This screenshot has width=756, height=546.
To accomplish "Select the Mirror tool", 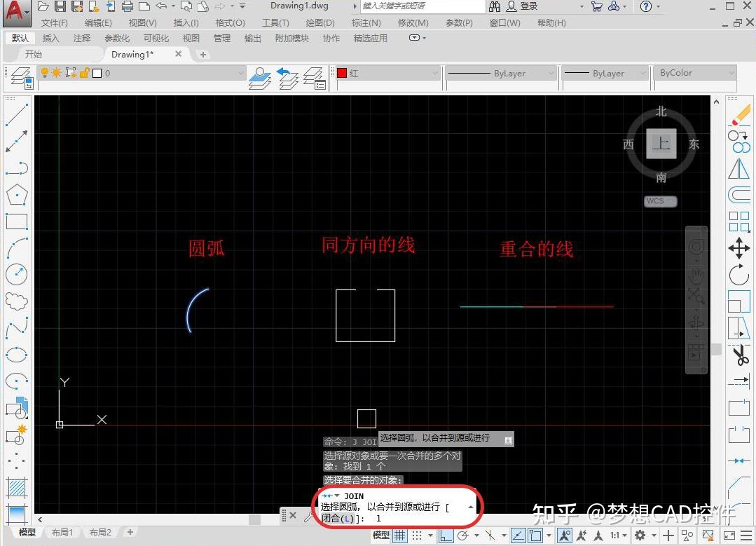I will [x=739, y=170].
